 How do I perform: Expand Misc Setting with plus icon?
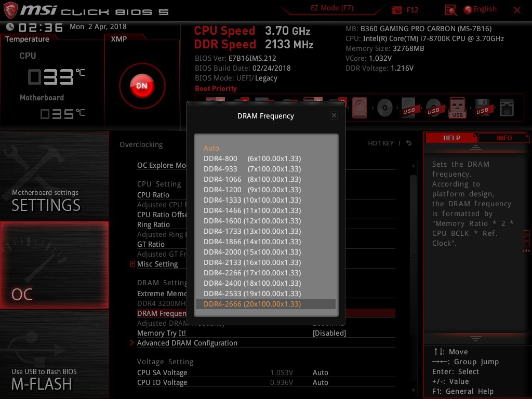[132, 263]
